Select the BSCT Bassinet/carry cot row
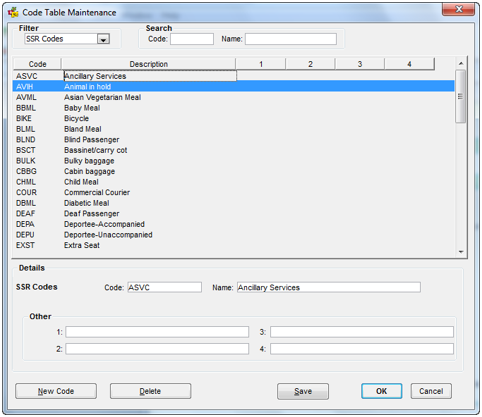 tap(234, 150)
